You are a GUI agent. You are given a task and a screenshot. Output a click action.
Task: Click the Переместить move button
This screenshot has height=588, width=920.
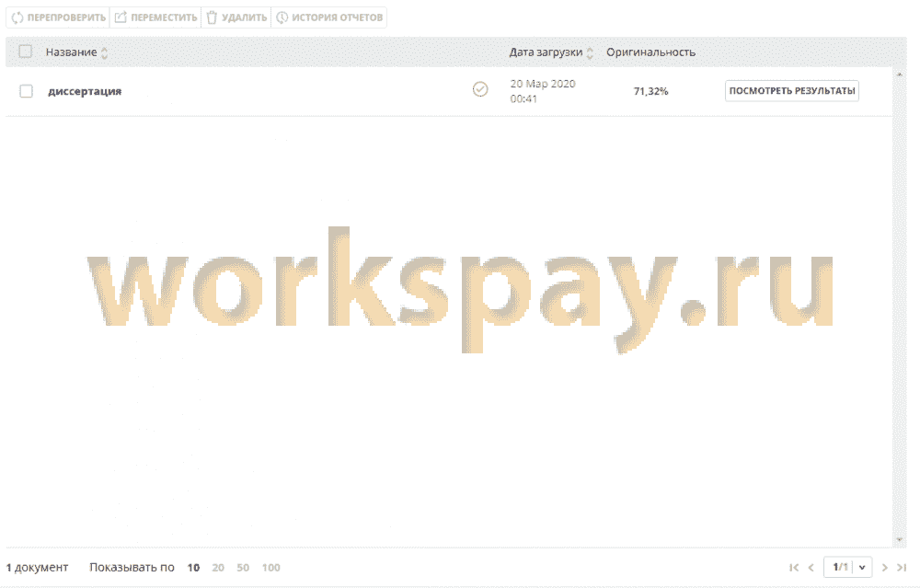pos(155,17)
